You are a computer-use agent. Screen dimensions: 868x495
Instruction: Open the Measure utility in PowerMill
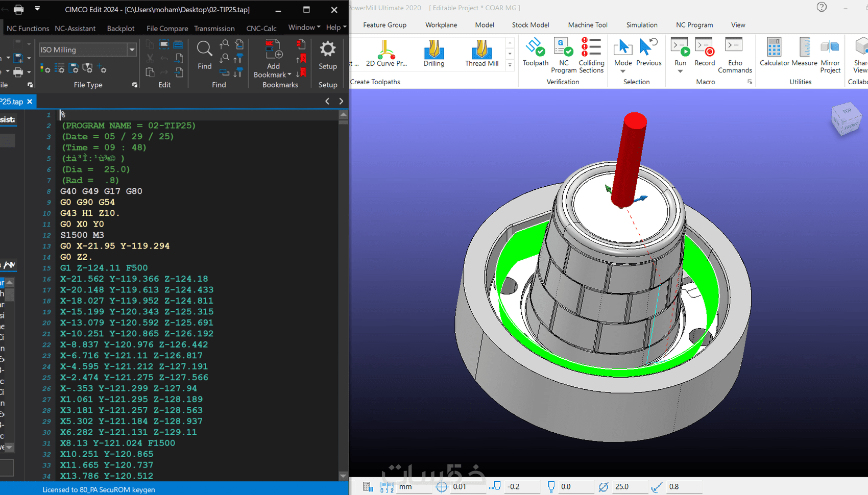pos(804,52)
